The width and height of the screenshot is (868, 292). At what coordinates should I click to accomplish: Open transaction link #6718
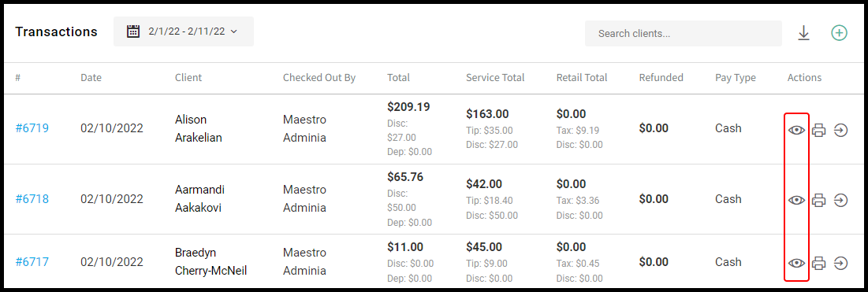point(32,198)
